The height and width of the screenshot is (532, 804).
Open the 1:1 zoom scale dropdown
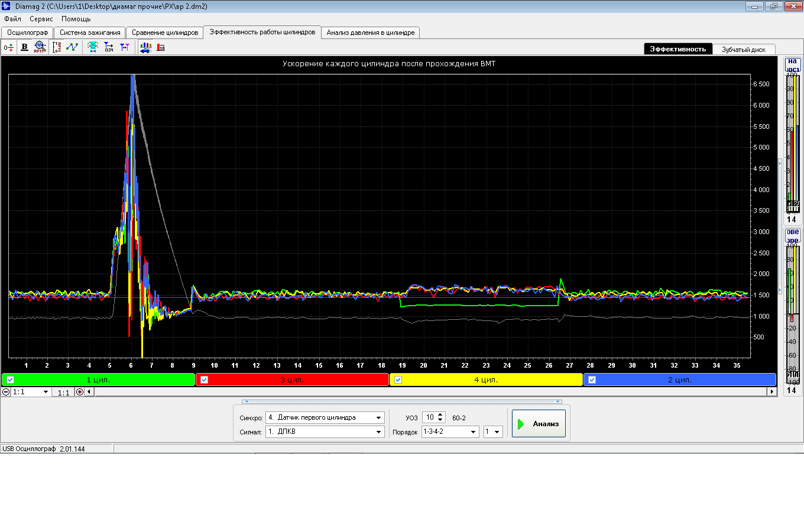[46, 392]
